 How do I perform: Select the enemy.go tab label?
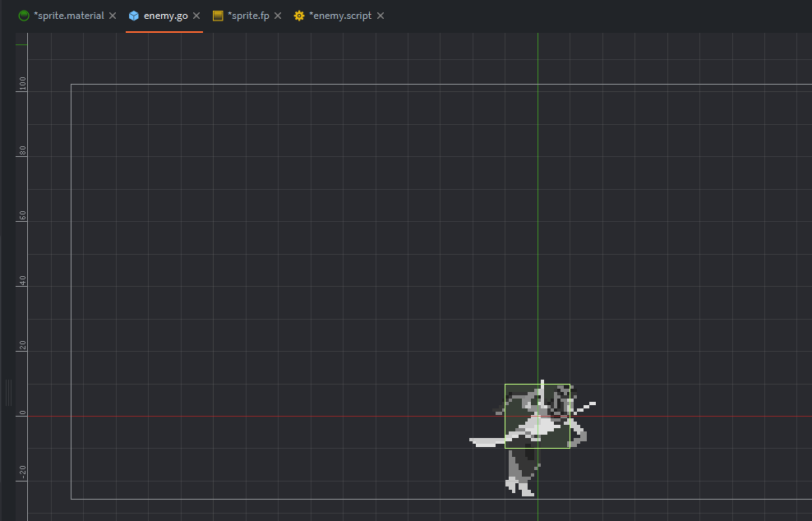(166, 16)
